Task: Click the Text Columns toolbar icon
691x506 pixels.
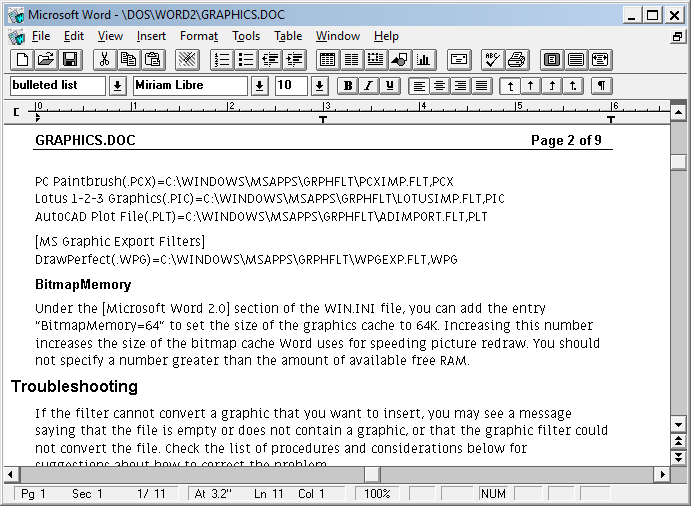Action: pos(351,60)
